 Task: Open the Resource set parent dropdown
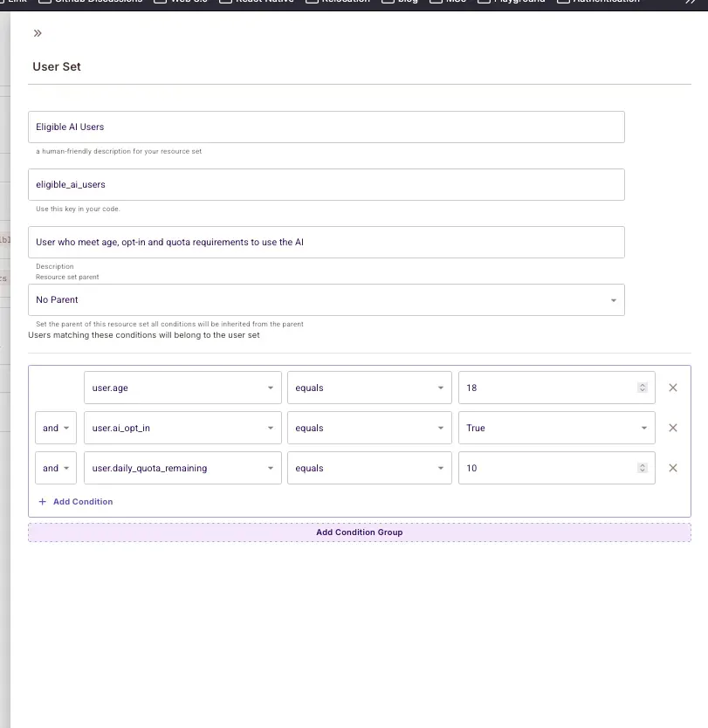tap(326, 299)
